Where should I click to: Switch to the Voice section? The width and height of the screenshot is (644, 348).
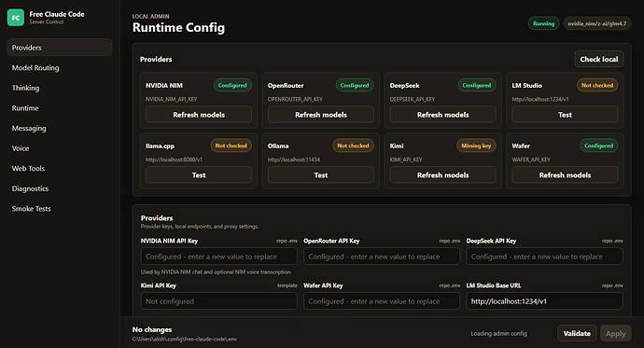(60, 148)
